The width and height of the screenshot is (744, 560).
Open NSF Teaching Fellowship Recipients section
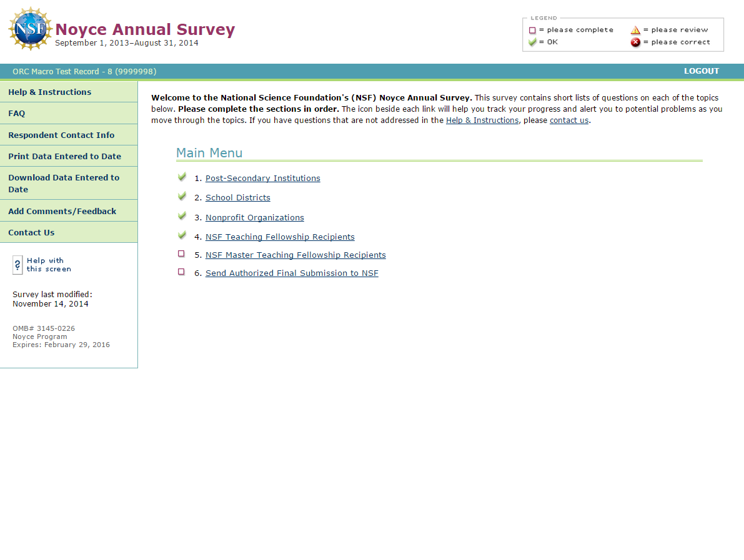click(280, 237)
